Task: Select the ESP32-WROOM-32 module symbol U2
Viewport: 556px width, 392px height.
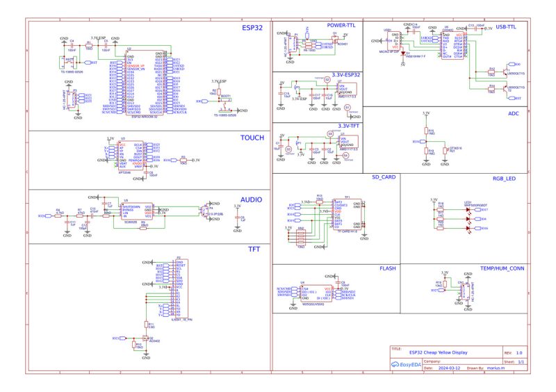Action: point(145,82)
